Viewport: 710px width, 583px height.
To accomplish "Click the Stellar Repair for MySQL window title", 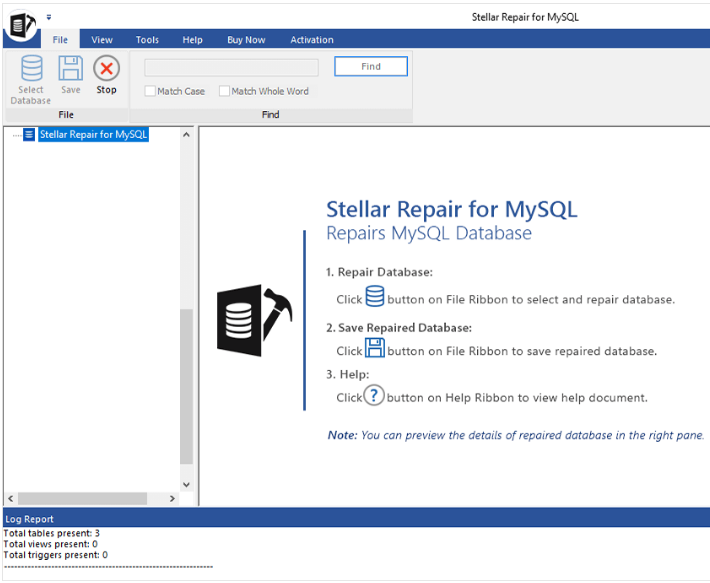I will click(525, 17).
